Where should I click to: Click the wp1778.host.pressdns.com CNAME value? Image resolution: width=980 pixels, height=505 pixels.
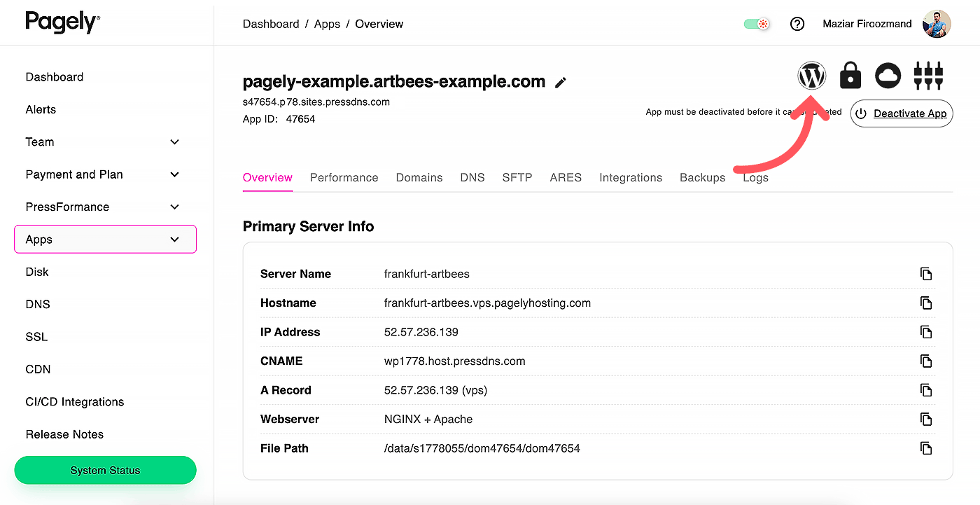454,361
